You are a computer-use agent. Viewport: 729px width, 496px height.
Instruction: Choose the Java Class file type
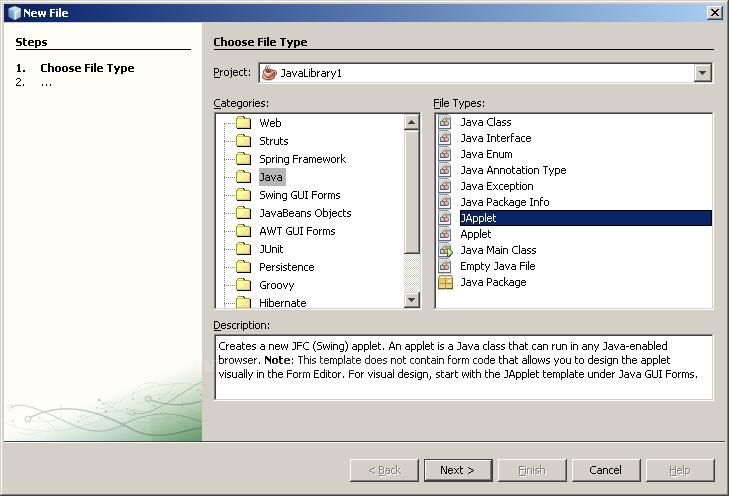point(486,122)
